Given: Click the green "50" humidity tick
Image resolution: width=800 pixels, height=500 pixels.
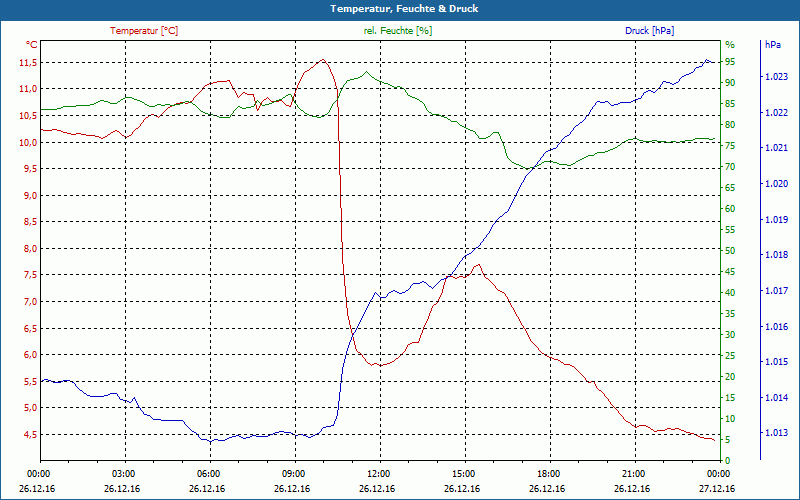Looking at the screenshot, I should pos(730,251).
